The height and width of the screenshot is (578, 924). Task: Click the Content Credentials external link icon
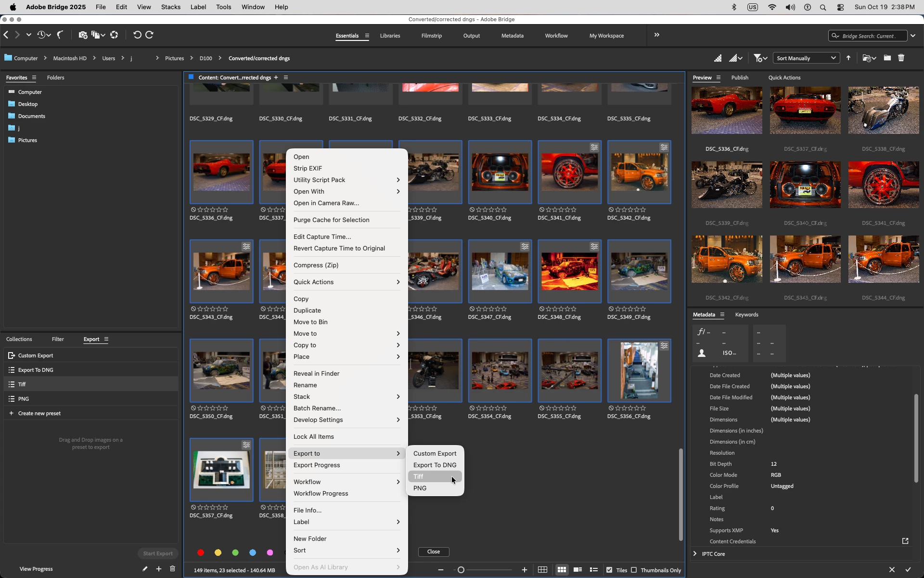[x=905, y=541]
